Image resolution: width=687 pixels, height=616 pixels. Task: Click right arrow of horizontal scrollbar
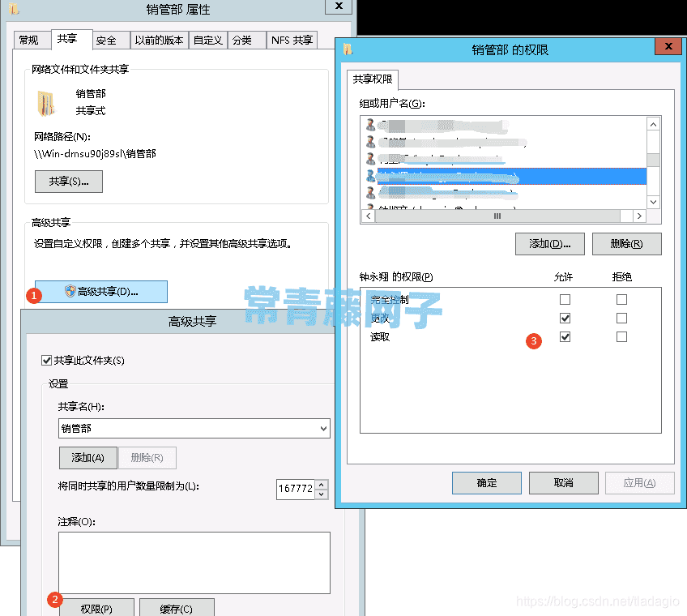[x=639, y=216]
